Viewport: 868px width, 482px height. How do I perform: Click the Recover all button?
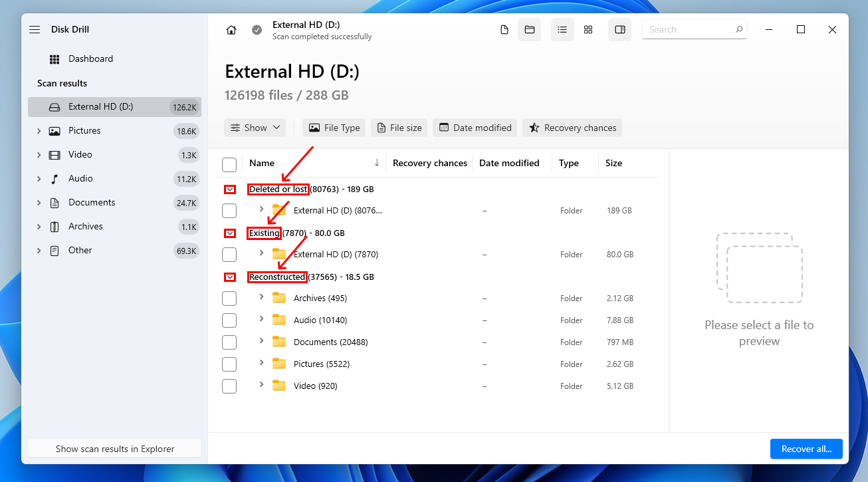806,449
